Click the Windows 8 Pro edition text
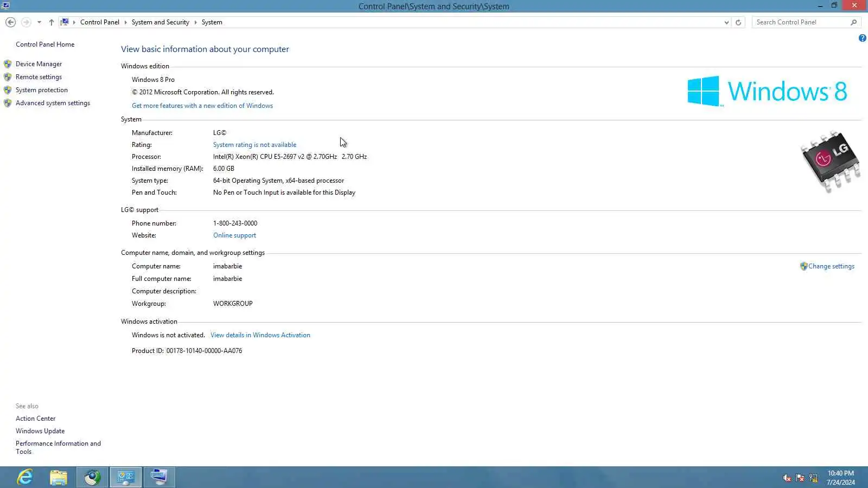 point(153,80)
